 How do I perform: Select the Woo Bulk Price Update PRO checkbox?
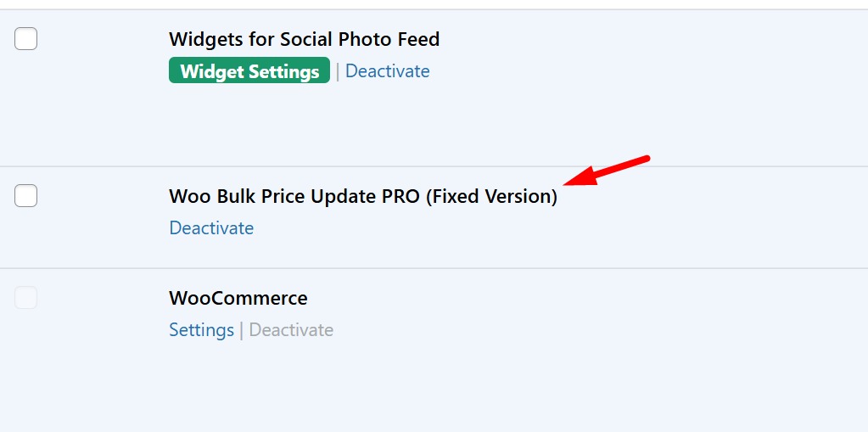tap(26, 195)
